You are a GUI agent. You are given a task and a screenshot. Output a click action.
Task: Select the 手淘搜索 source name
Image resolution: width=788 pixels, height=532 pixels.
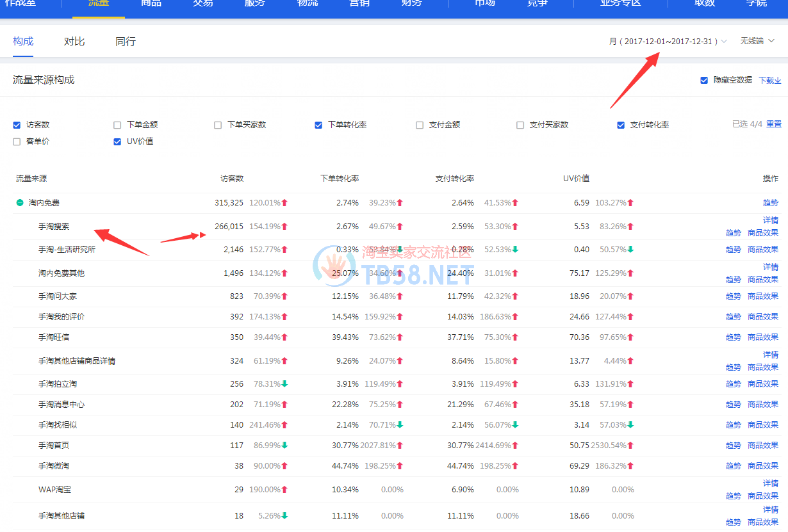click(x=54, y=227)
